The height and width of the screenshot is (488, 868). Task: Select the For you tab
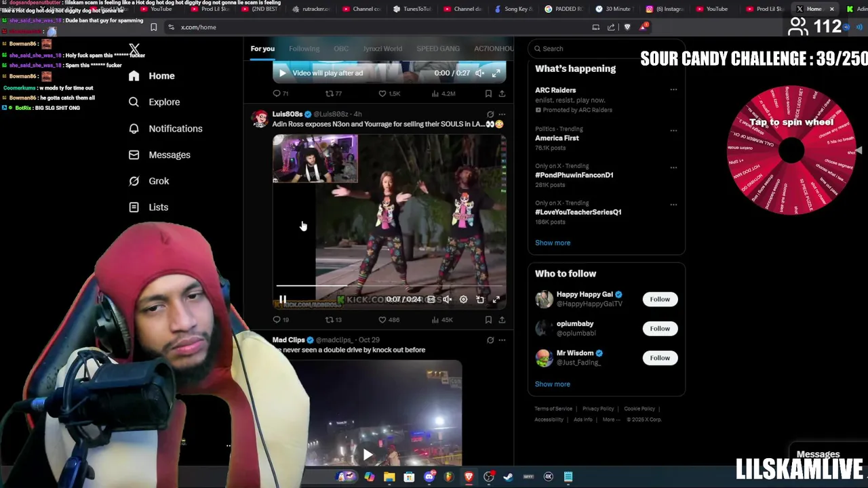point(262,49)
